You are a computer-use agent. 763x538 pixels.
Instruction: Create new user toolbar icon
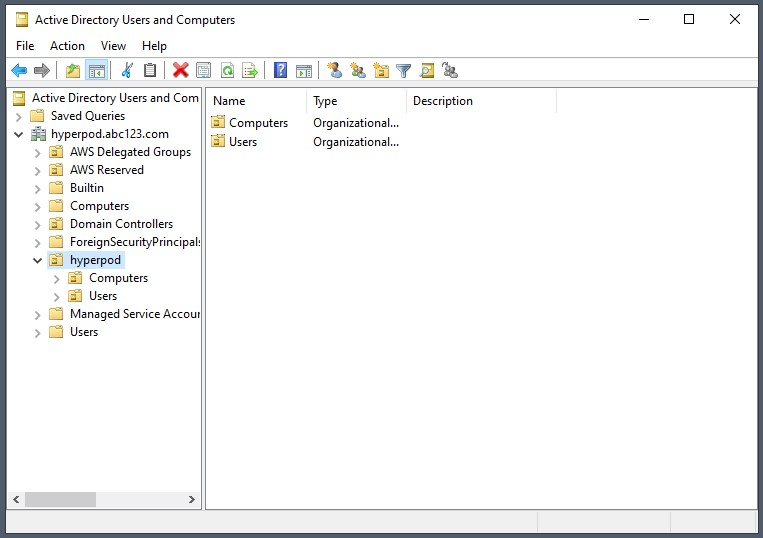pyautogui.click(x=334, y=71)
